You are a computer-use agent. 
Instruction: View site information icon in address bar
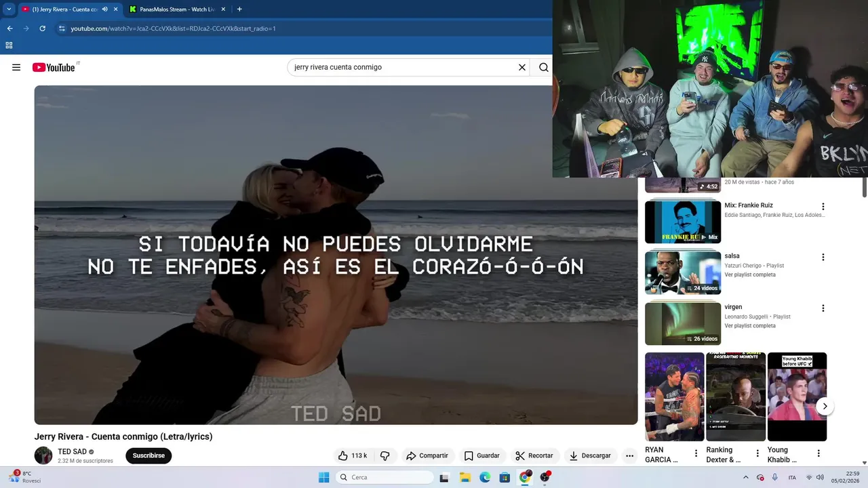[62, 28]
